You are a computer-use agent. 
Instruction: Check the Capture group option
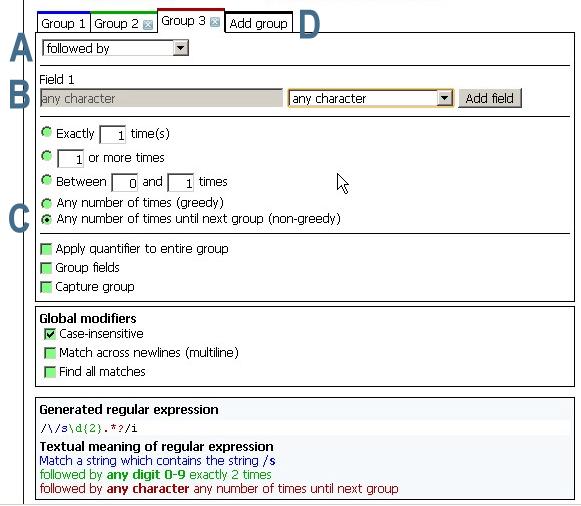(46, 287)
